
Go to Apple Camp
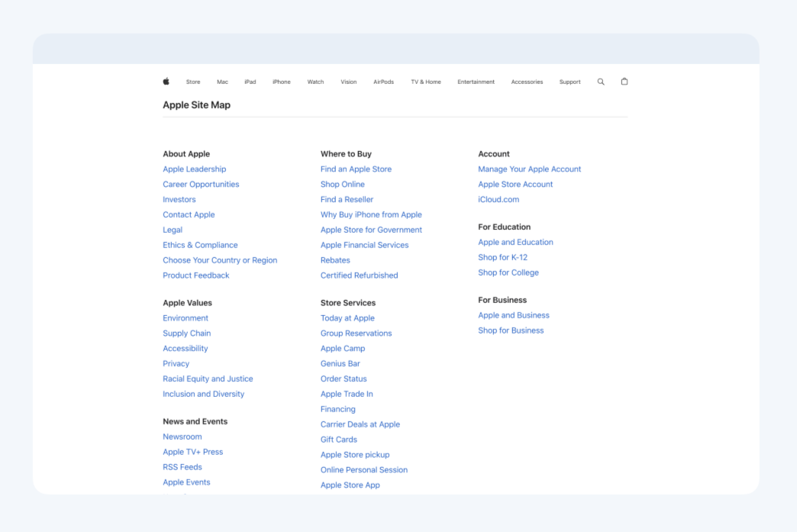(x=343, y=349)
